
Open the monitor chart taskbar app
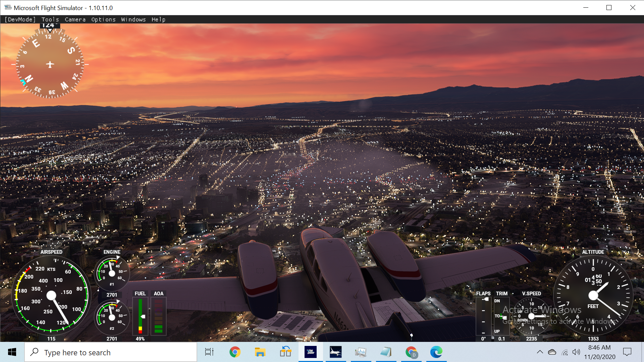361,352
